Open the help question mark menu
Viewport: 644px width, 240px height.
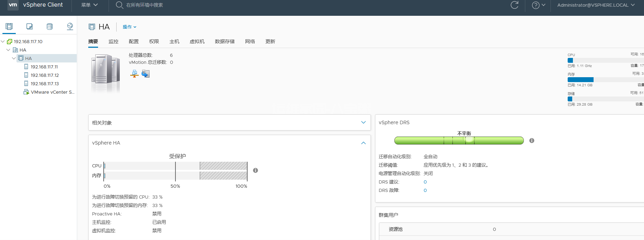[x=538, y=5]
